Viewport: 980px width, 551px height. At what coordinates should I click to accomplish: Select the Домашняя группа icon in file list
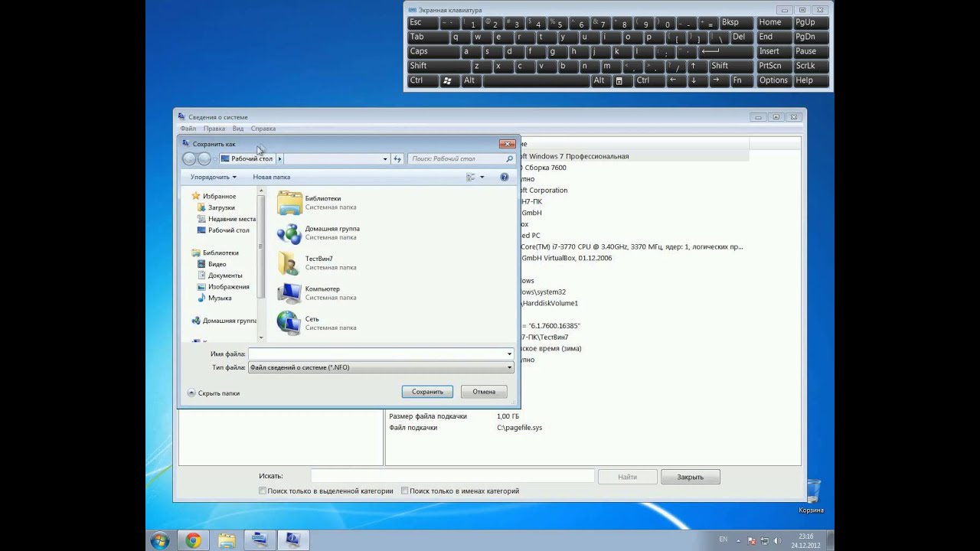click(289, 233)
